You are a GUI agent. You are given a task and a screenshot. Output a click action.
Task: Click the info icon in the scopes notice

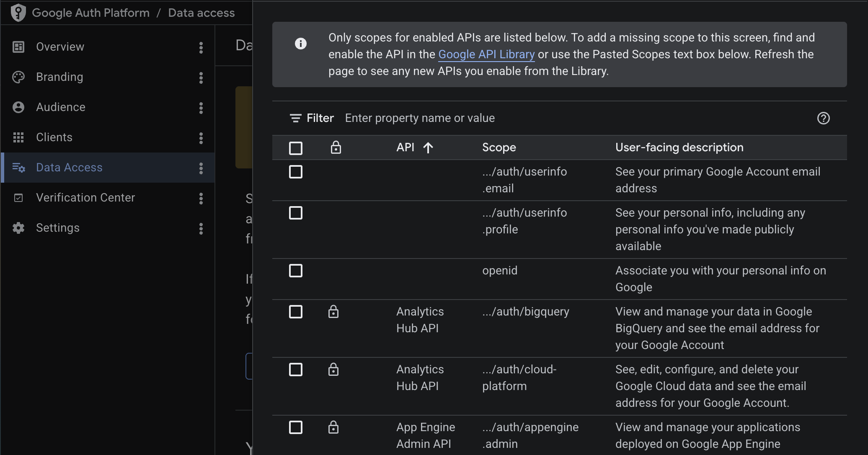[x=301, y=44]
